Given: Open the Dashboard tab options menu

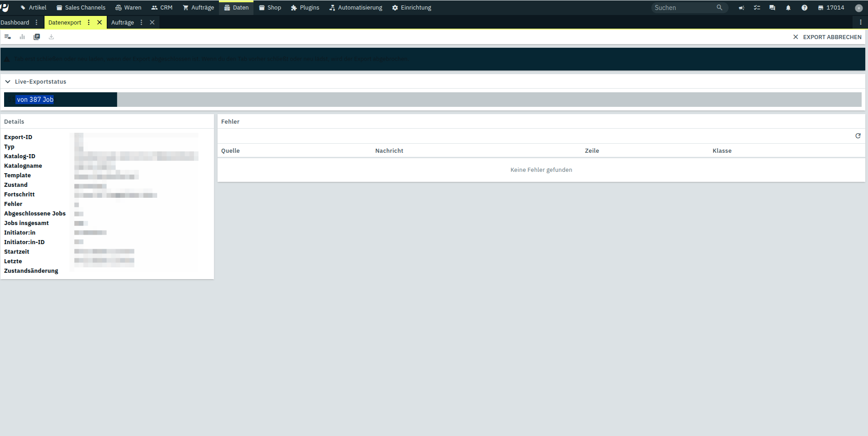Looking at the screenshot, I should tap(37, 22).
